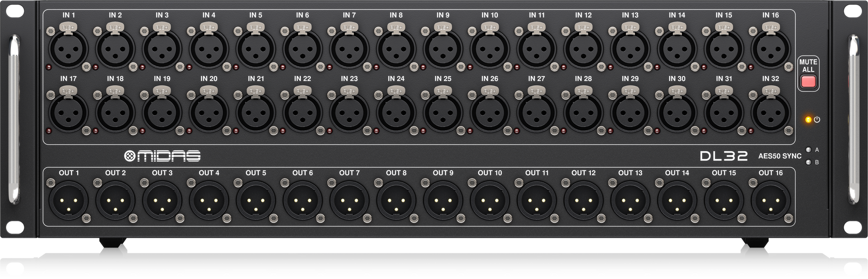Click the Midas brand logo
The image size is (868, 279).
[162, 156]
